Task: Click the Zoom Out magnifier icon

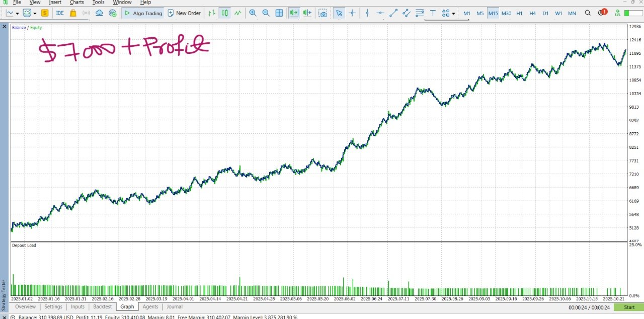Action: pos(266,13)
